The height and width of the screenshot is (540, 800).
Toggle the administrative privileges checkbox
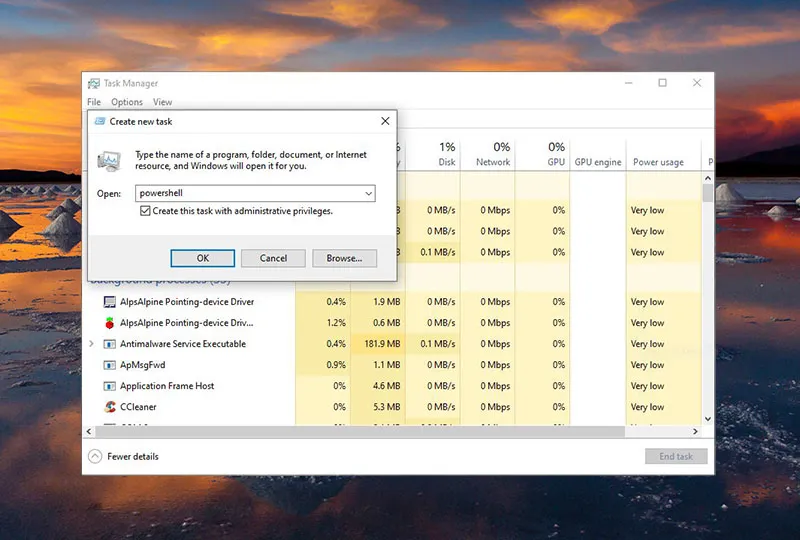[x=146, y=211]
